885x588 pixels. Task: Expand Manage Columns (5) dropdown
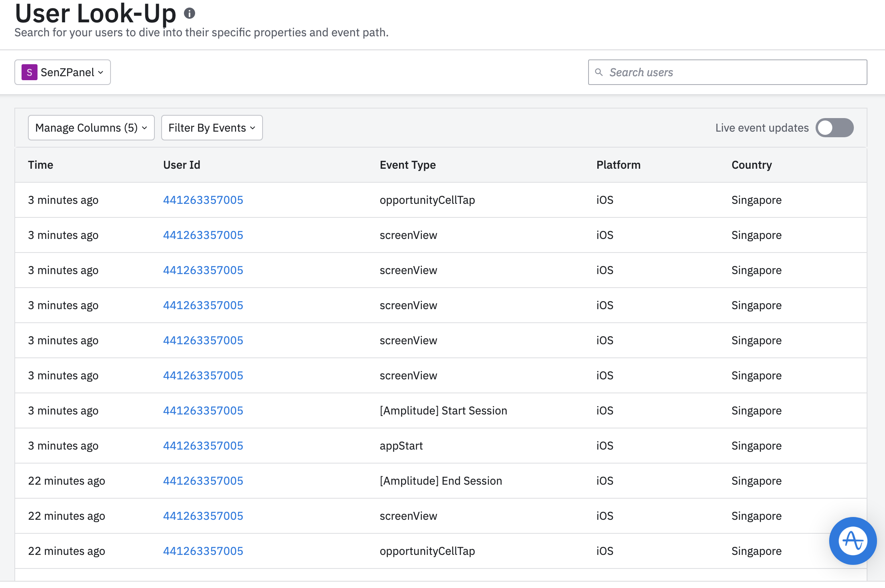point(91,128)
